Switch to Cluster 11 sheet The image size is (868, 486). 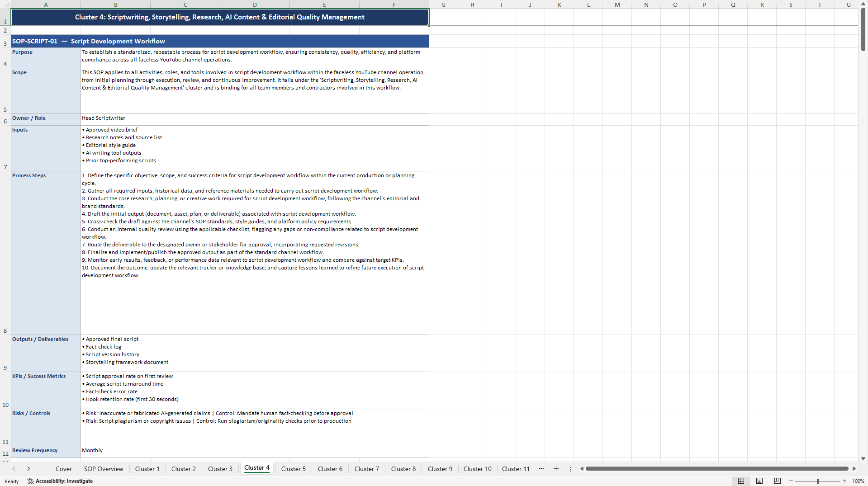516,469
